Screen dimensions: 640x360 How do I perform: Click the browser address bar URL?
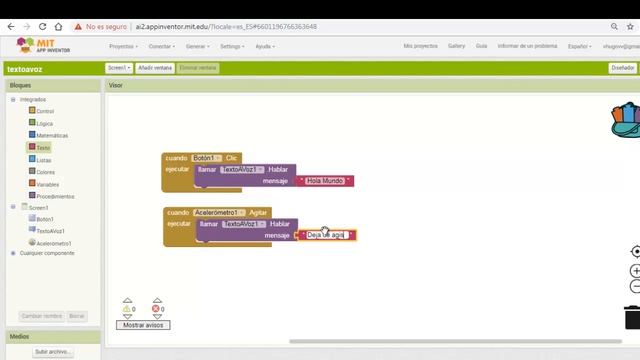click(x=226, y=27)
